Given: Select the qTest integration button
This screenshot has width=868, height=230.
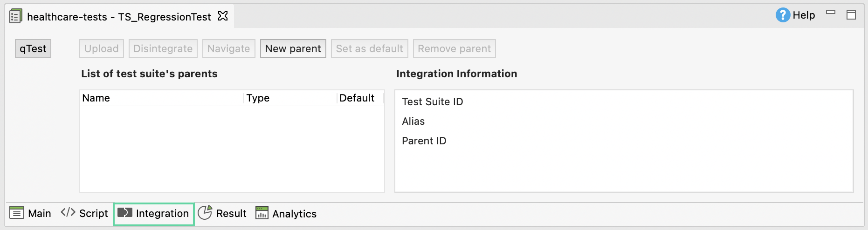Looking at the screenshot, I should click(x=33, y=48).
